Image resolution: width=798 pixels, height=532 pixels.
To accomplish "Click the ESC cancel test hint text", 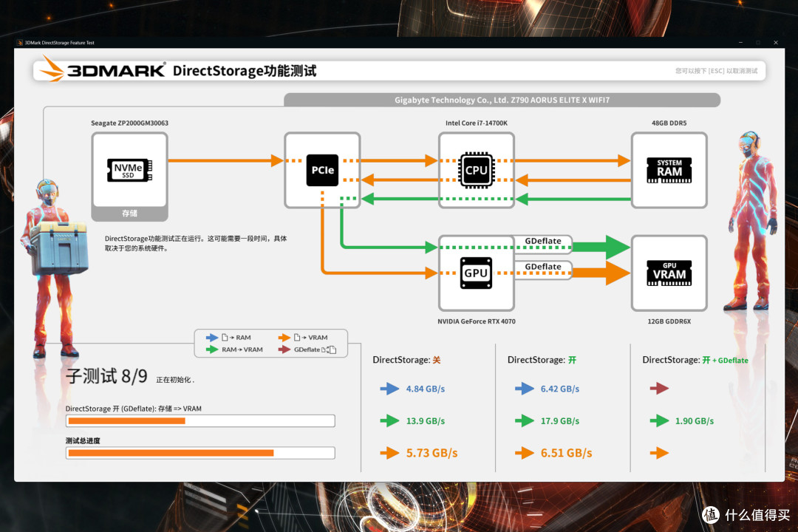I will click(716, 71).
